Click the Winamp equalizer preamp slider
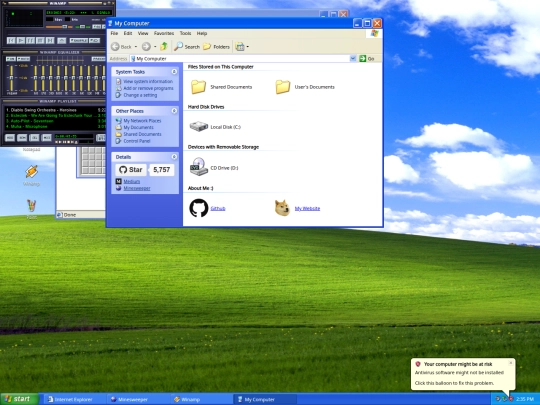Viewport: 540px width, 405px height. (x=11, y=79)
